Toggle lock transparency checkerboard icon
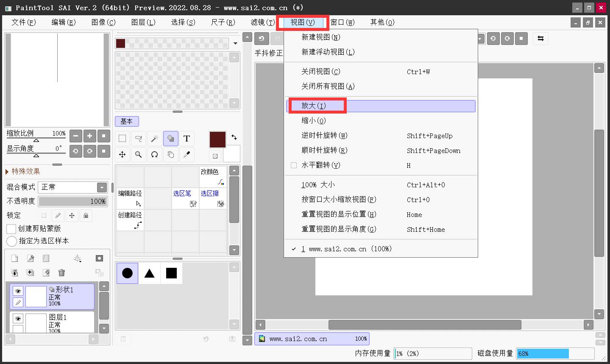 [44, 216]
